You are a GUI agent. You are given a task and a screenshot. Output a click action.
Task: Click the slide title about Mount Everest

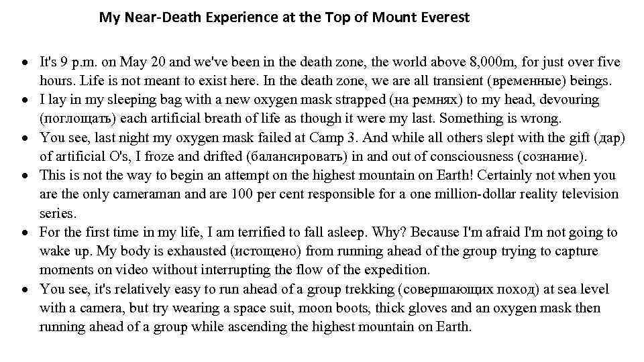284,17
